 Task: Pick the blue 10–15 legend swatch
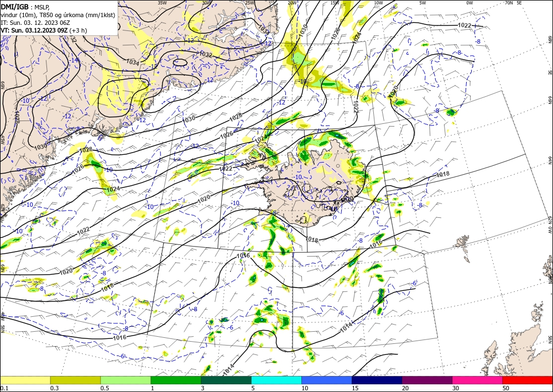point(327,380)
